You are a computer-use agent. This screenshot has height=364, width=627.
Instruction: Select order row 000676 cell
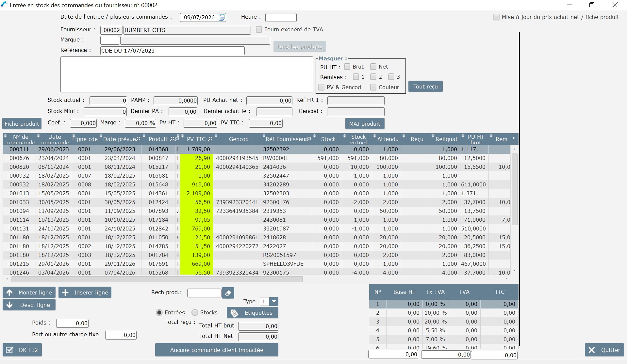pos(19,158)
